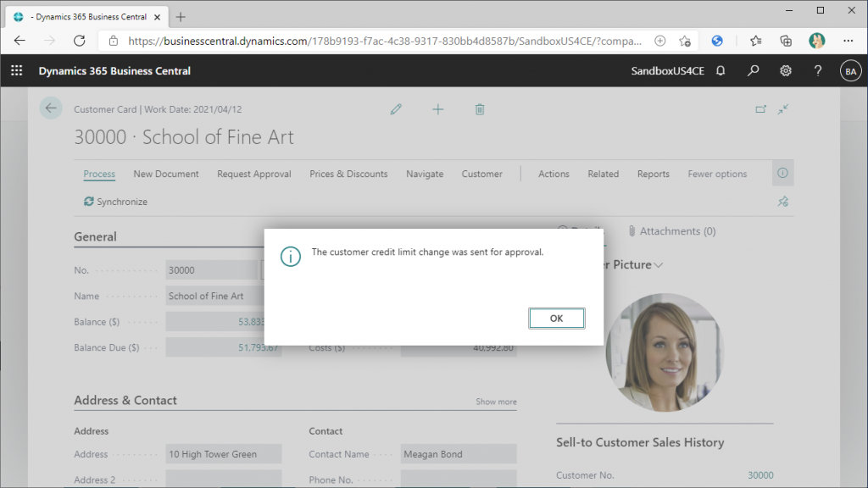Image resolution: width=868 pixels, height=488 pixels.
Task: Open a new browser tab
Action: click(181, 17)
